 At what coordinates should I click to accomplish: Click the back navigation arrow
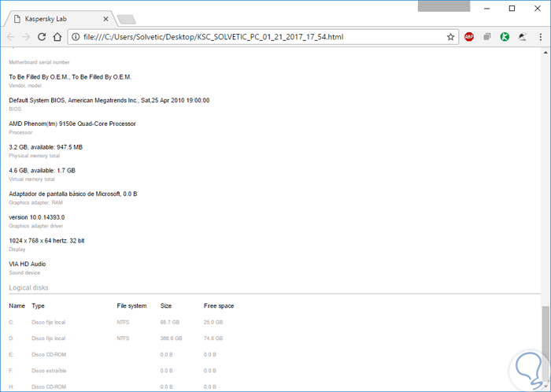[x=11, y=37]
